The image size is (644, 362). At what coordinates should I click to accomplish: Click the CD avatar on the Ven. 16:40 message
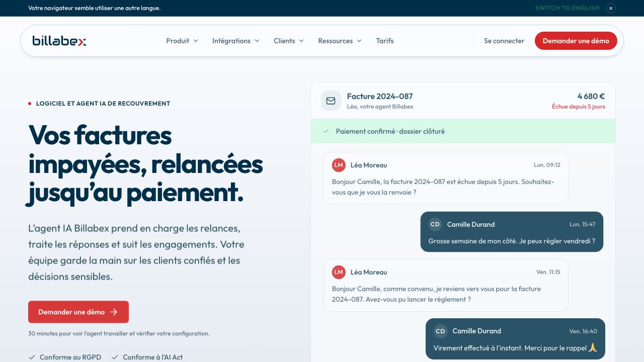click(x=440, y=331)
